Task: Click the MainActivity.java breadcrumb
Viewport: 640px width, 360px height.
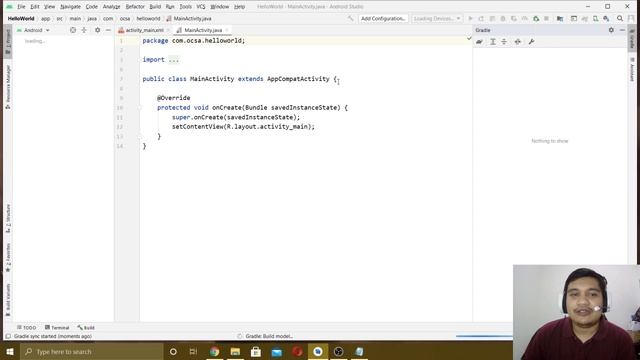Action: 189,18
